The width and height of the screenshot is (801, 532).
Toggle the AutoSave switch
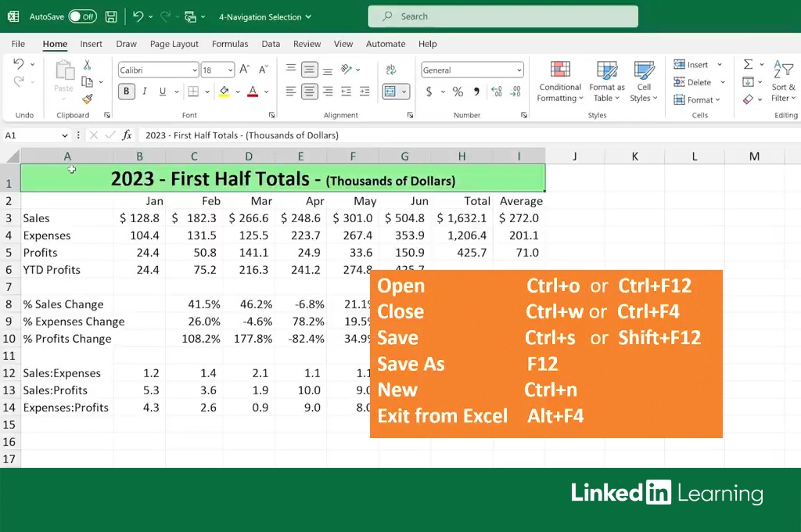click(x=82, y=16)
